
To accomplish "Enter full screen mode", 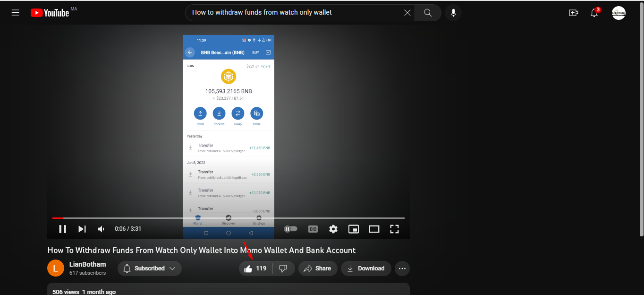I will click(395, 229).
